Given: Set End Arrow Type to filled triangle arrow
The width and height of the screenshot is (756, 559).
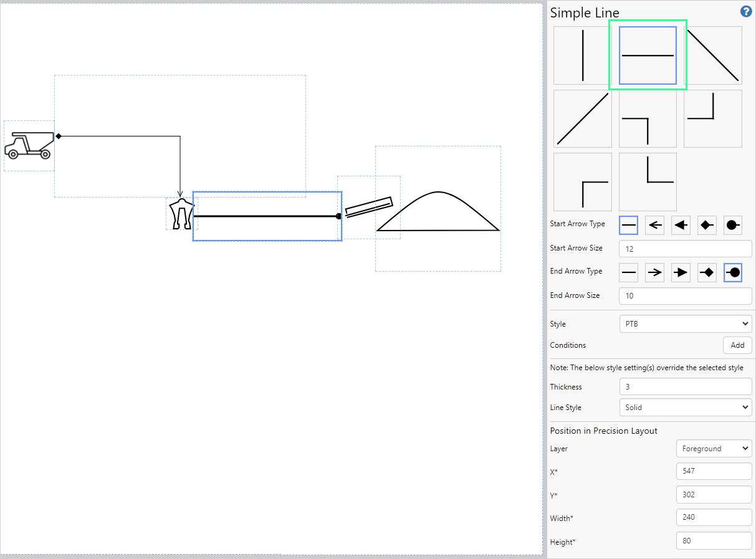Looking at the screenshot, I should (681, 272).
